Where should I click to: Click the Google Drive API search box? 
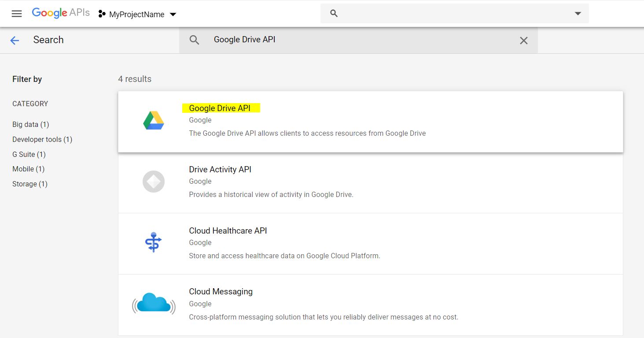[358, 40]
